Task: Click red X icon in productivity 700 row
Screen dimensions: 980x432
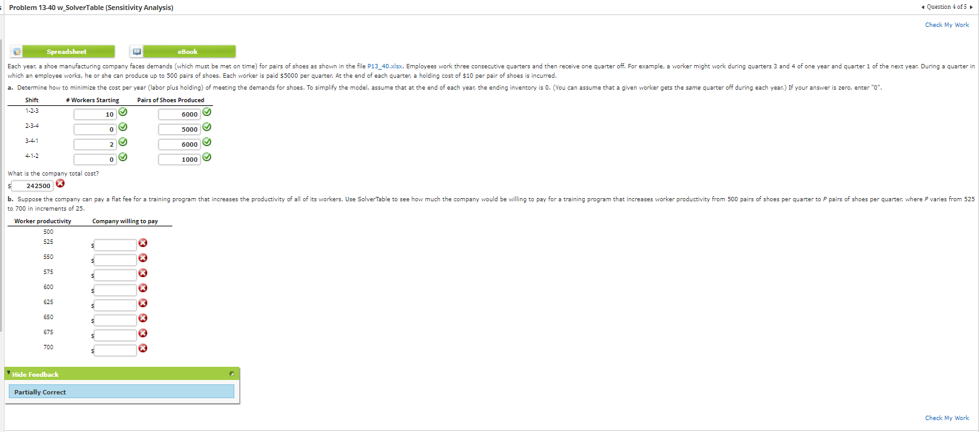Action: (x=142, y=348)
